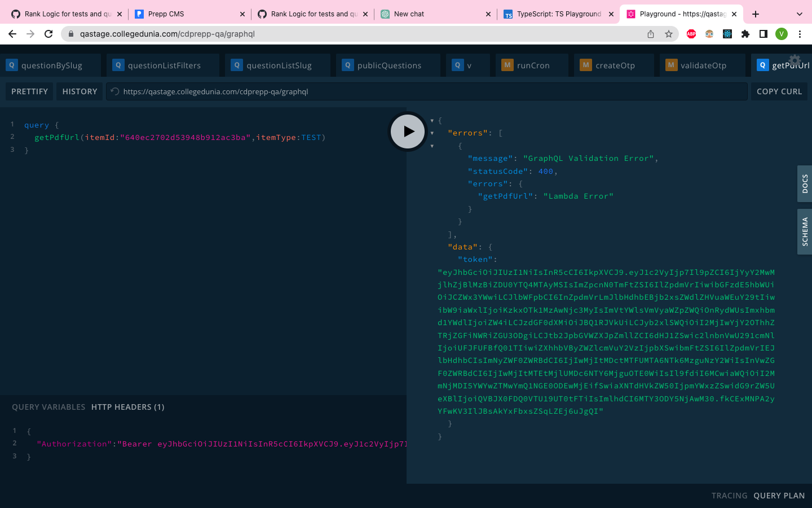Switch to validateOtp mutation tab
812x508 pixels.
703,65
